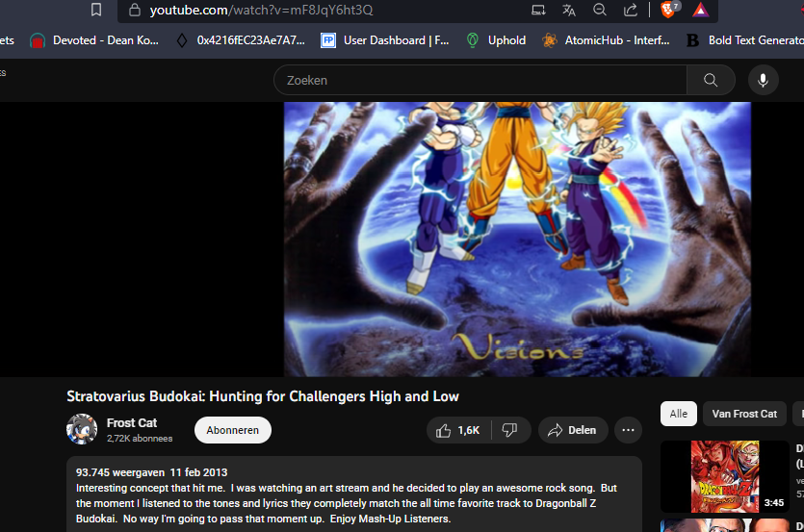Open the Devoted - Dean Ko... bookmark
The height and width of the screenshot is (532, 804).
(94, 40)
